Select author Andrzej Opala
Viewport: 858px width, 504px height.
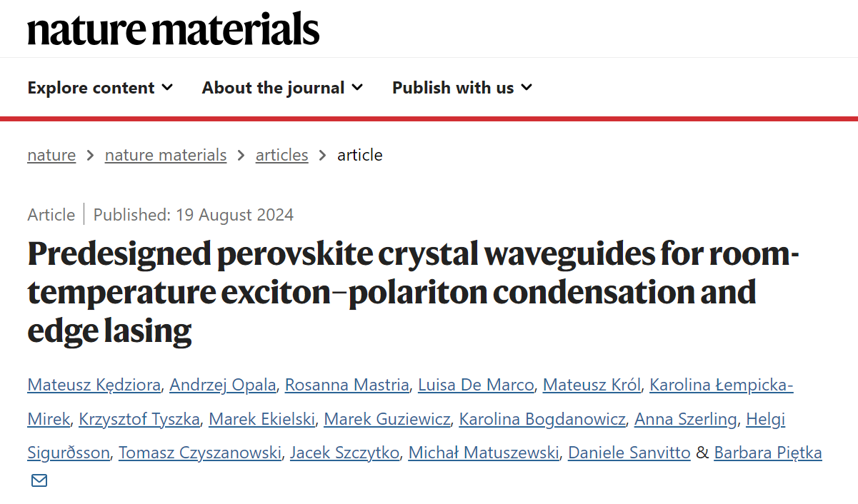[223, 385]
